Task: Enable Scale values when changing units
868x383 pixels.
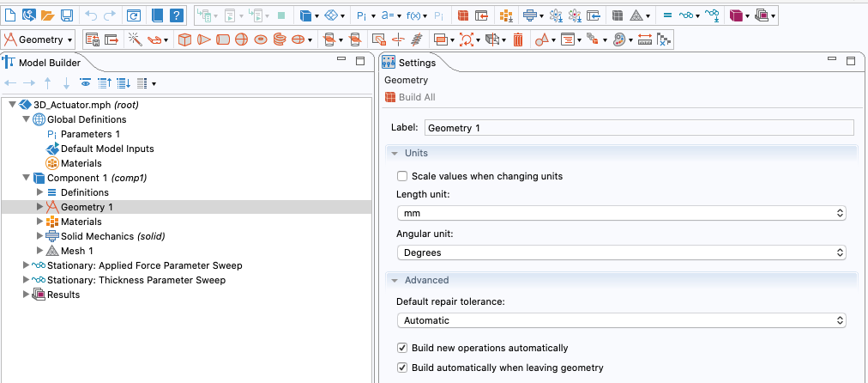Action: pyautogui.click(x=402, y=176)
